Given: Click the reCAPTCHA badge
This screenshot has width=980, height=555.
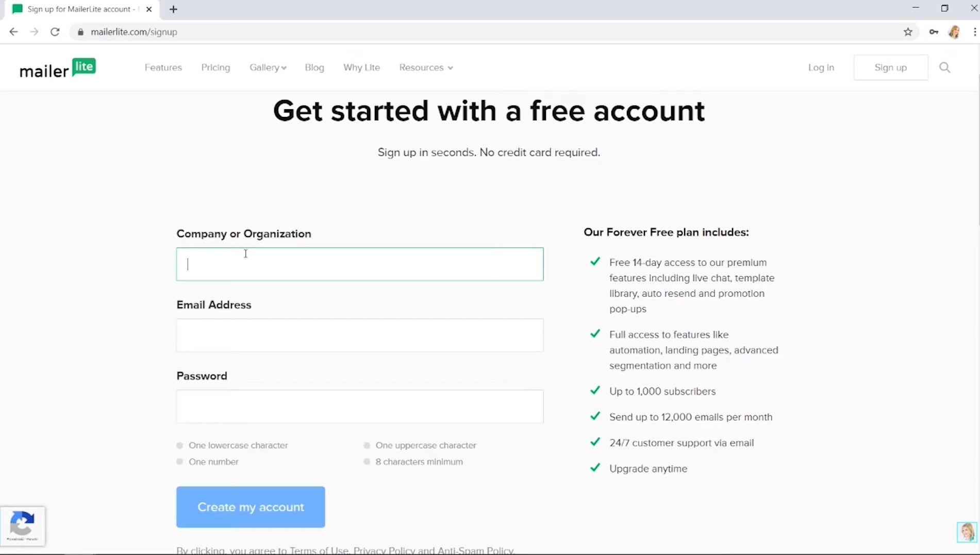Looking at the screenshot, I should [23, 526].
